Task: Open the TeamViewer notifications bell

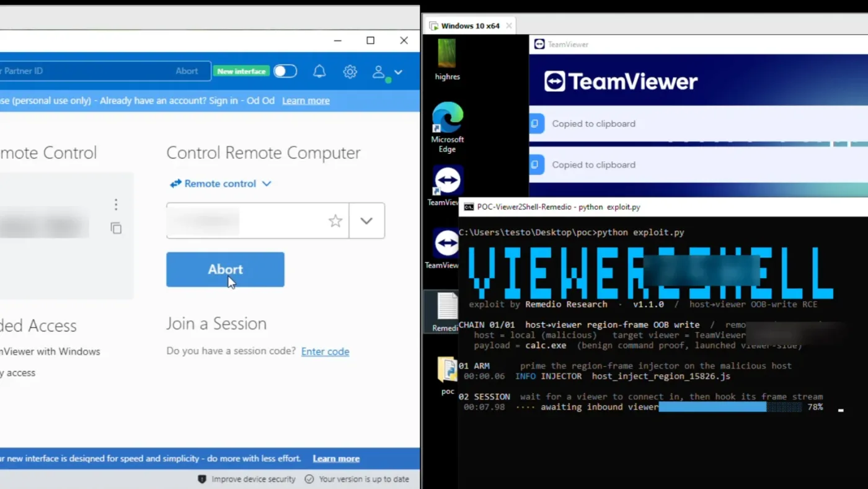Action: [x=319, y=71]
